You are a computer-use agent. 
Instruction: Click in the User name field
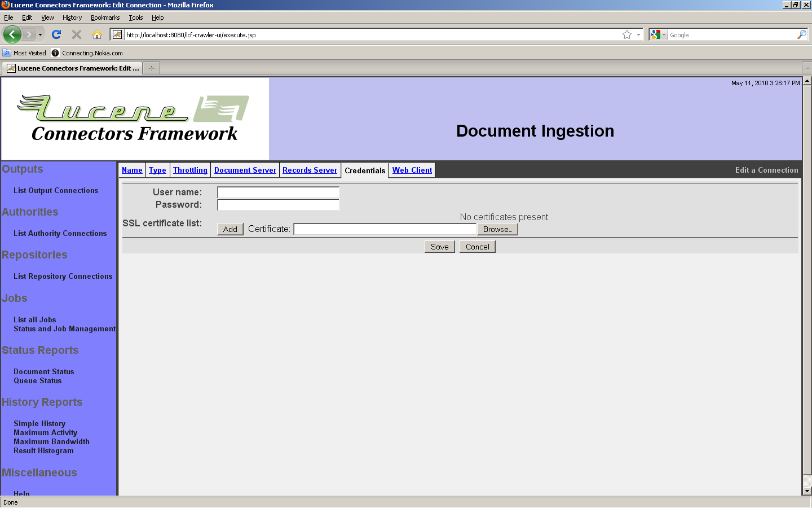coord(278,192)
